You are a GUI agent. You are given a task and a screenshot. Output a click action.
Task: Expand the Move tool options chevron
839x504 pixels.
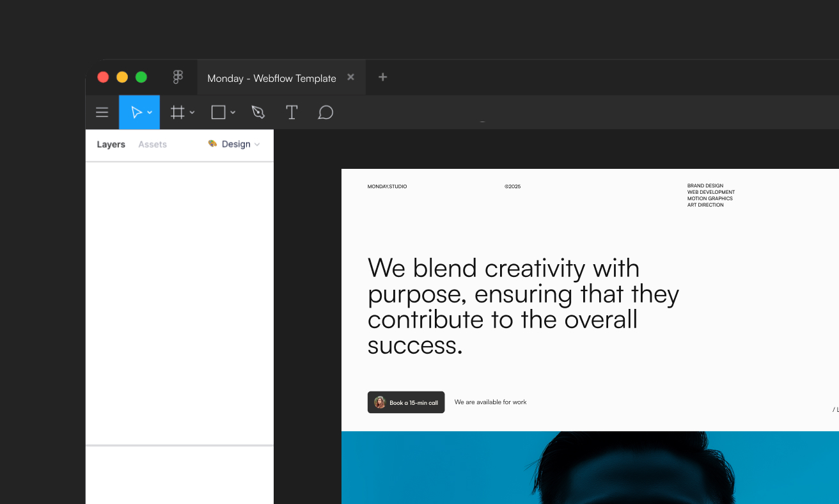click(x=150, y=113)
